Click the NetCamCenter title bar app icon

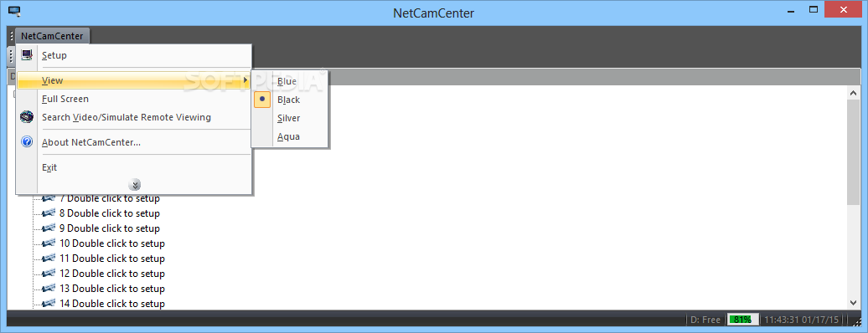click(15, 11)
